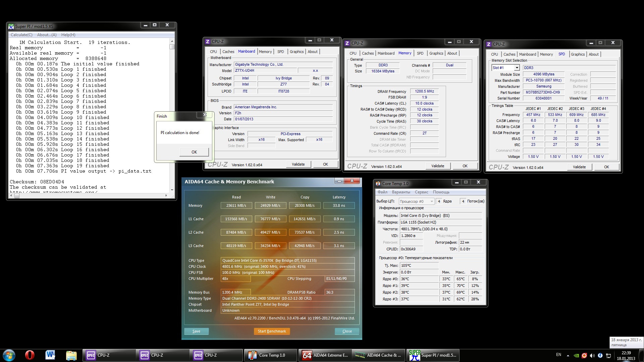
Task: Activate AIDA64 Extreme taskbar button
Action: click(x=325, y=355)
